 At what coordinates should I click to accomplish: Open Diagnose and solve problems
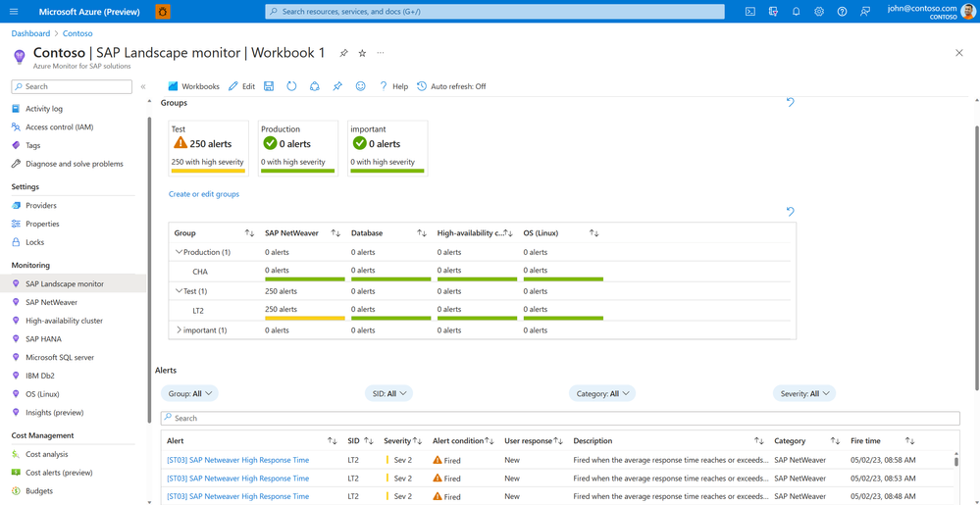click(74, 164)
